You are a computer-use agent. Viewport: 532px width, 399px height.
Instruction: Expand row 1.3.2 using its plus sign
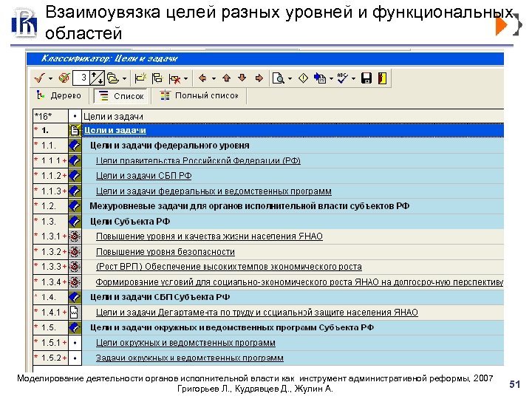[x=64, y=252]
